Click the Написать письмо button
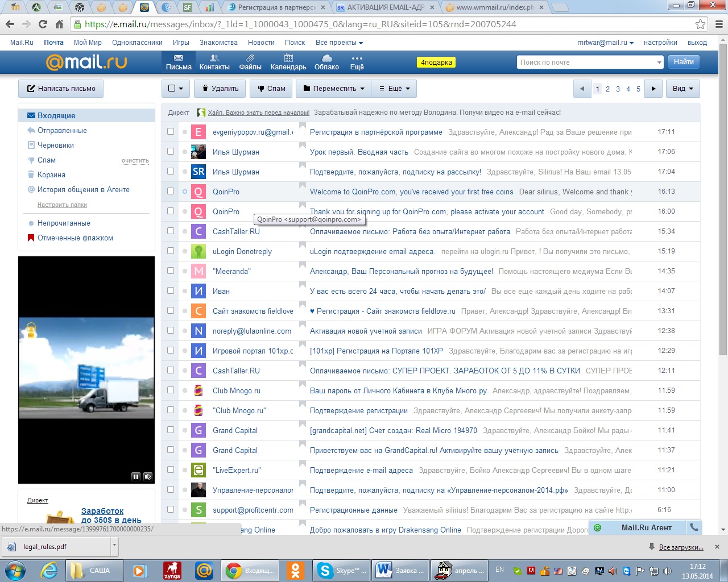Image resolution: width=728 pixels, height=582 pixels. coord(61,89)
